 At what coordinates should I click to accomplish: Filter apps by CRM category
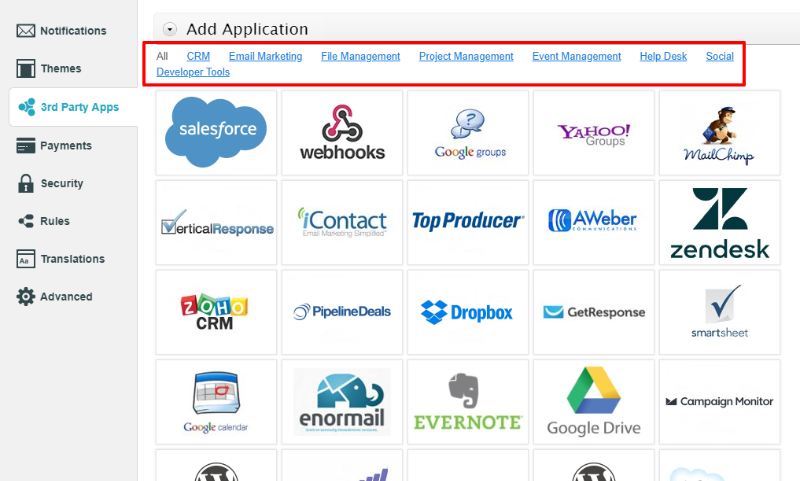pyautogui.click(x=198, y=56)
